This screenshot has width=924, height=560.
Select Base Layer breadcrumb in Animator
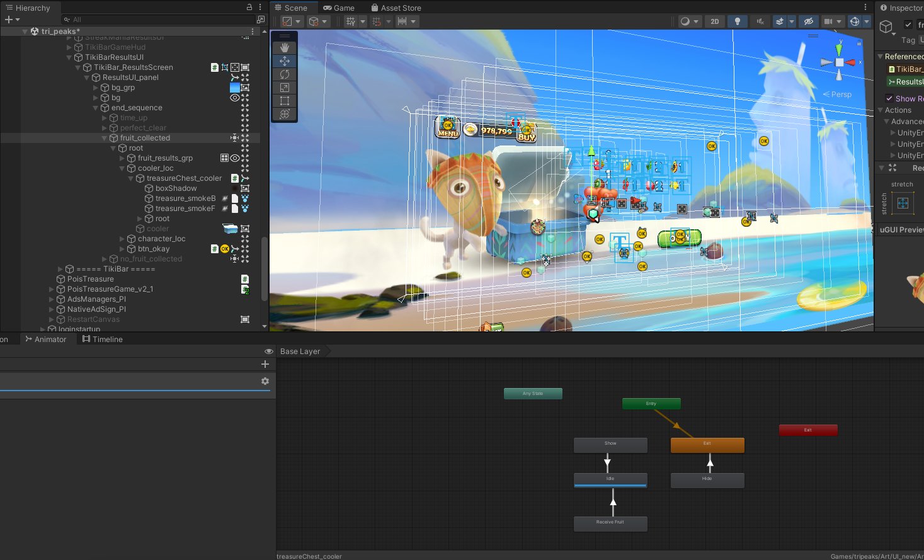(x=300, y=351)
